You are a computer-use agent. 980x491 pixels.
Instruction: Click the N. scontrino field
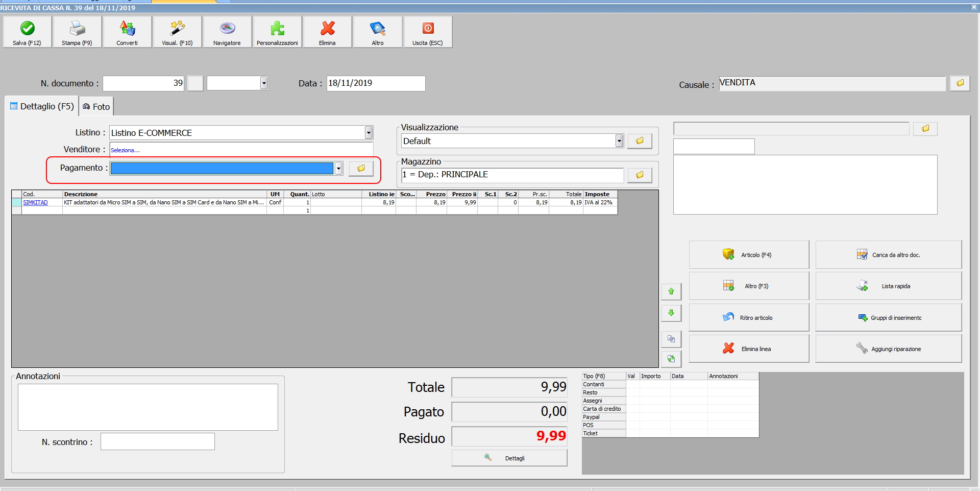click(x=158, y=441)
